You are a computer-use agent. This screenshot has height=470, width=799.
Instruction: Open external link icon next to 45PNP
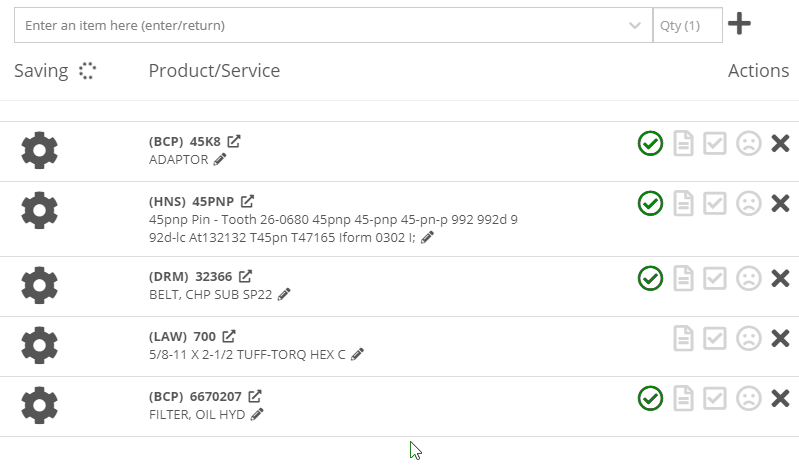coord(247,201)
